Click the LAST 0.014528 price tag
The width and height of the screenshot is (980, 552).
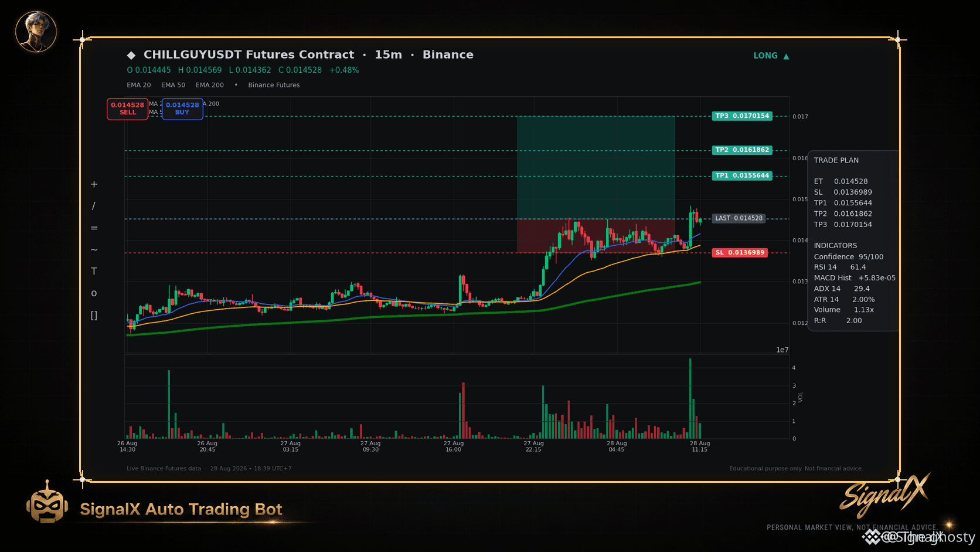(739, 218)
